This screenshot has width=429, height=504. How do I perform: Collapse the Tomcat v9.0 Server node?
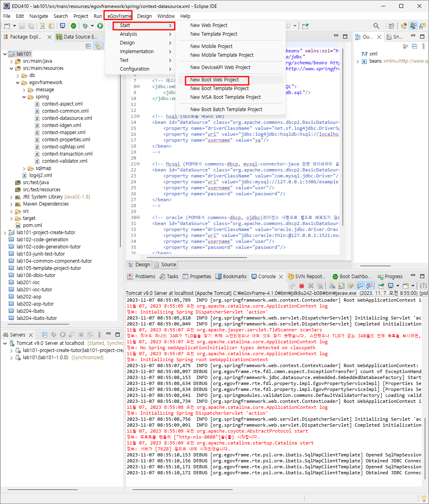[5, 343]
